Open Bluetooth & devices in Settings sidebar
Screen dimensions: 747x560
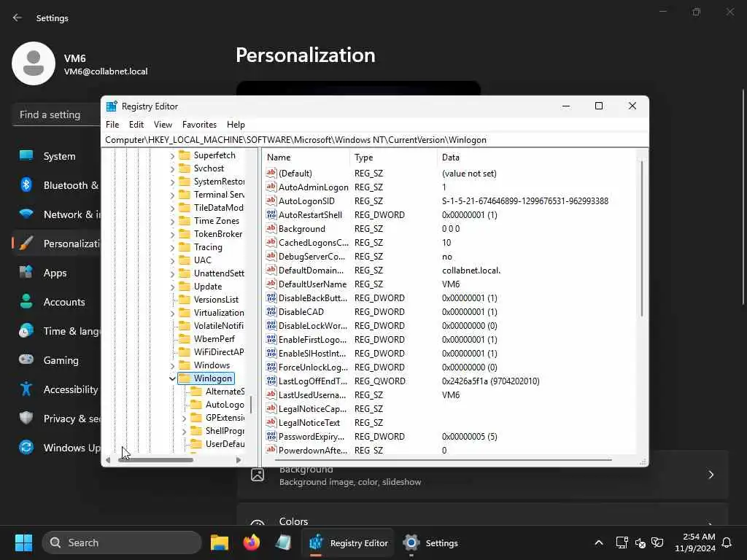click(x=57, y=185)
